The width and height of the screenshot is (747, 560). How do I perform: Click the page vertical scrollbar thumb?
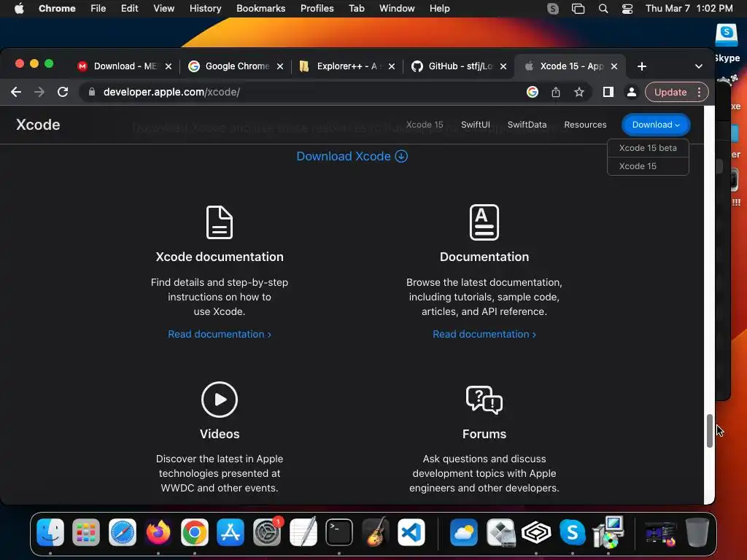point(709,430)
